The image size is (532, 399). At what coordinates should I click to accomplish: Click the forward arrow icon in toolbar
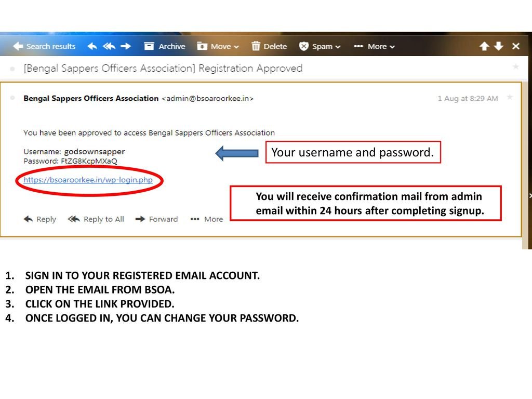125,46
